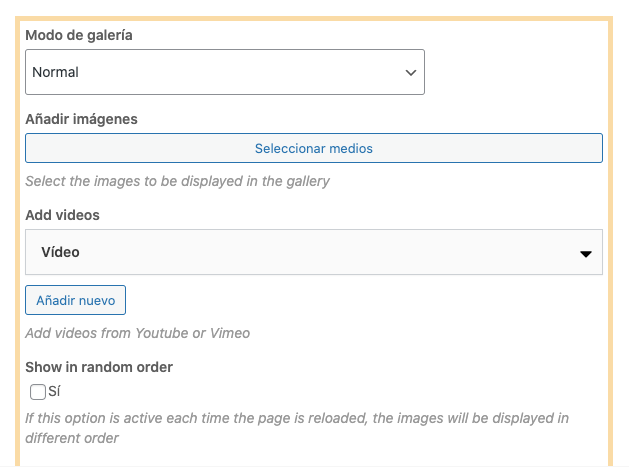629x467 pixels.
Task: Click the bold Vídeo title text
Action: [x=60, y=252]
